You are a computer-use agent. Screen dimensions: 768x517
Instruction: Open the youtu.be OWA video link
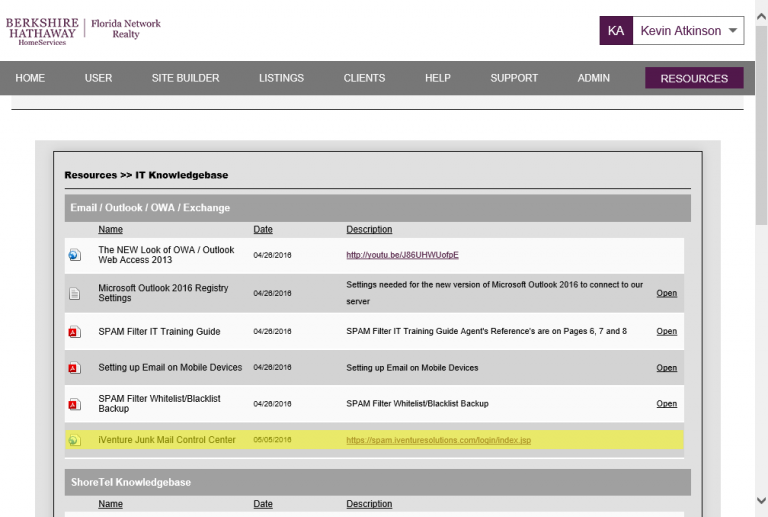tap(402, 255)
